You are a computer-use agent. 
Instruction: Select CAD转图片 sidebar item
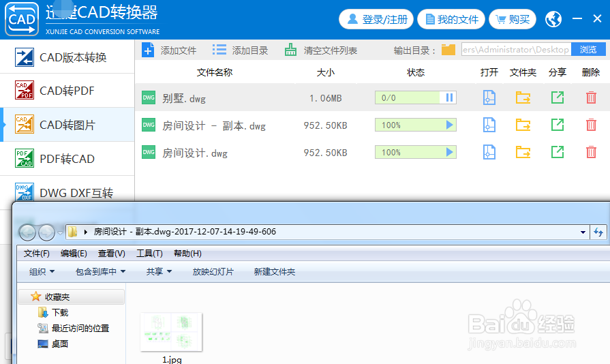pos(67,125)
